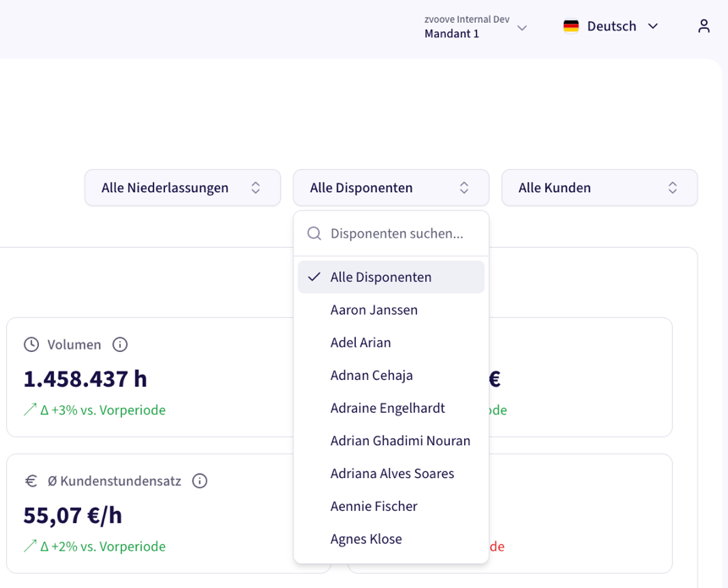Click the upward trend arrow under Volumen
Viewport: 728px width, 588px height.
(x=30, y=409)
